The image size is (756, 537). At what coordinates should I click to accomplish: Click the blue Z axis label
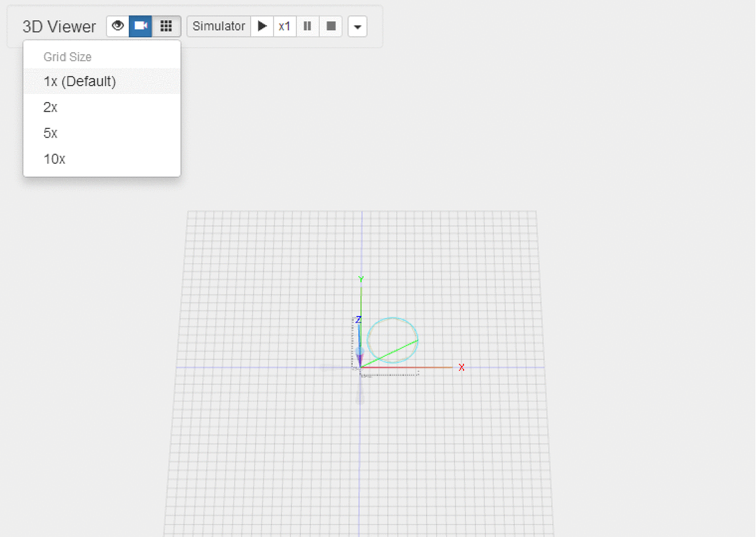point(358,320)
